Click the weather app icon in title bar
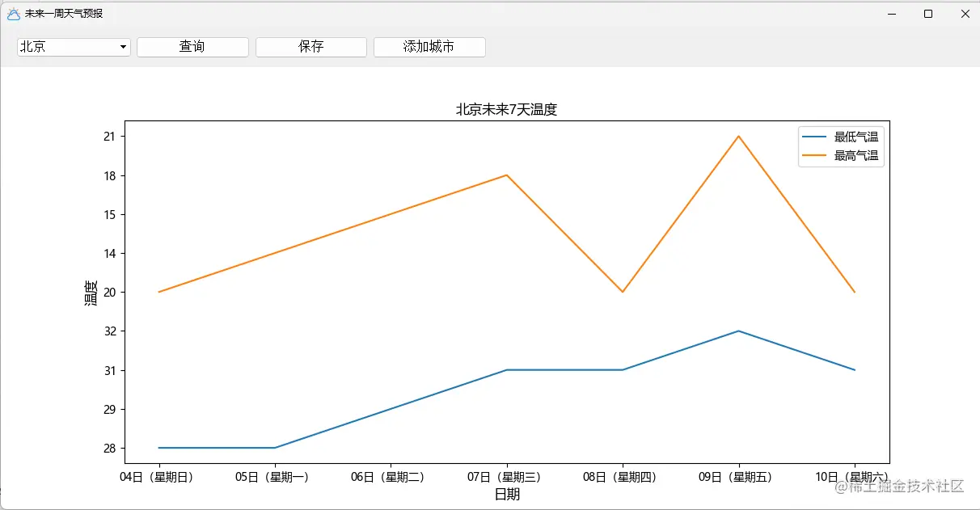Viewport: 980px width, 510px height. pos(13,14)
